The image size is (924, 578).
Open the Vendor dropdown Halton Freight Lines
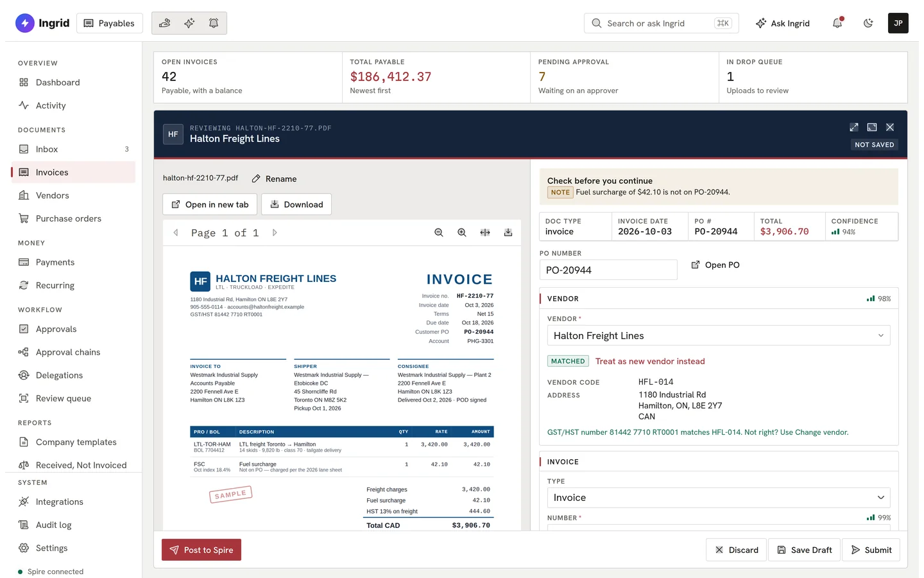(719, 335)
